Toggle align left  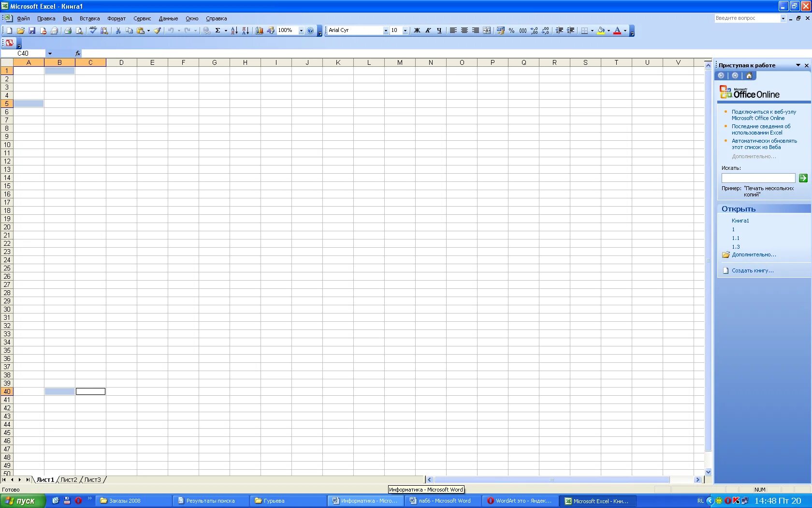pyautogui.click(x=453, y=30)
